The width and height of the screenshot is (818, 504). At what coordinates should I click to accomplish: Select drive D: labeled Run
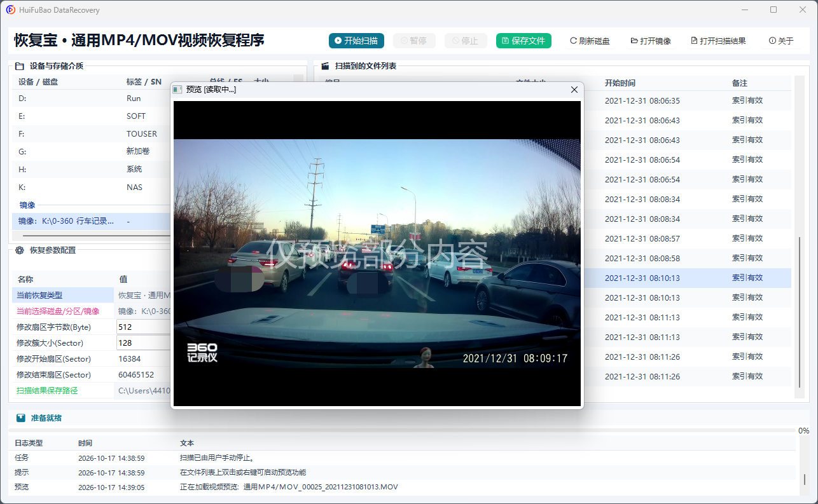pos(91,99)
